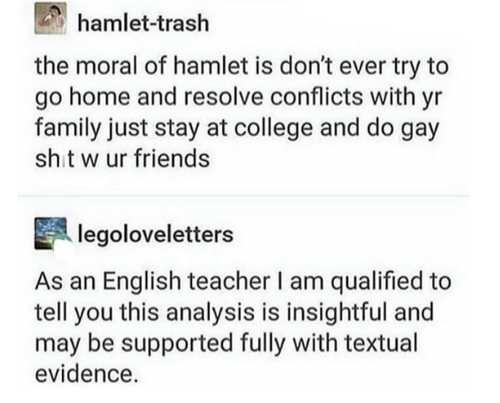The height and width of the screenshot is (403, 500).
Task: Click the line 'As an English teacher'
Action: pyautogui.click(x=243, y=281)
